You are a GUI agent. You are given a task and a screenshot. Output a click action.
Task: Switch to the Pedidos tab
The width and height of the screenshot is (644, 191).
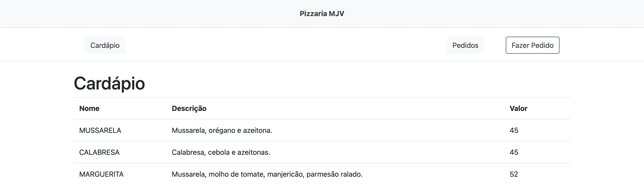click(465, 45)
